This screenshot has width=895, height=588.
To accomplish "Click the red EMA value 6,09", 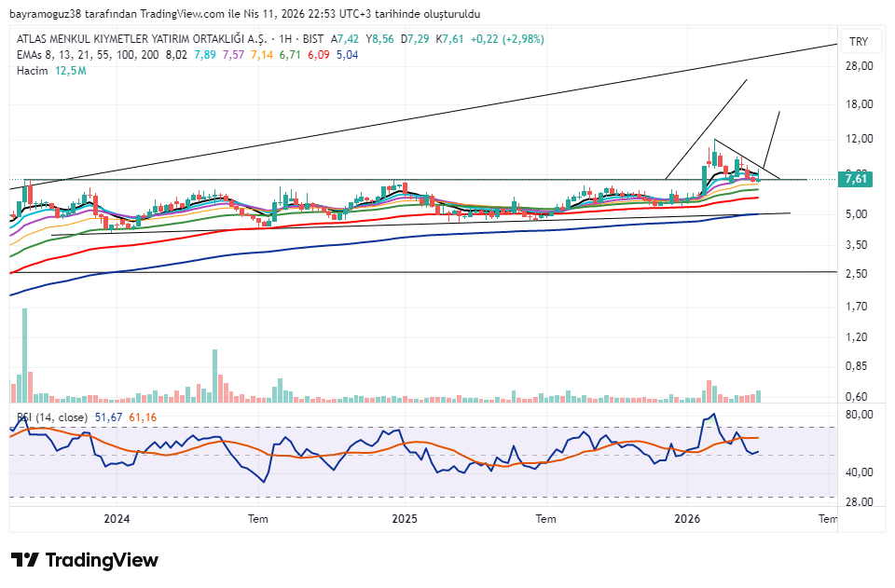I will [x=319, y=55].
